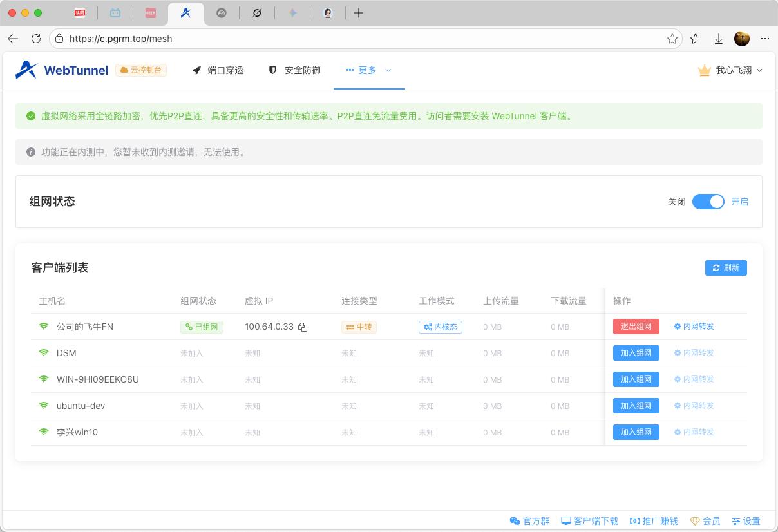This screenshot has width=778, height=532.
Task: Enable the 组网状态 switch to 开启
Action: [708, 202]
